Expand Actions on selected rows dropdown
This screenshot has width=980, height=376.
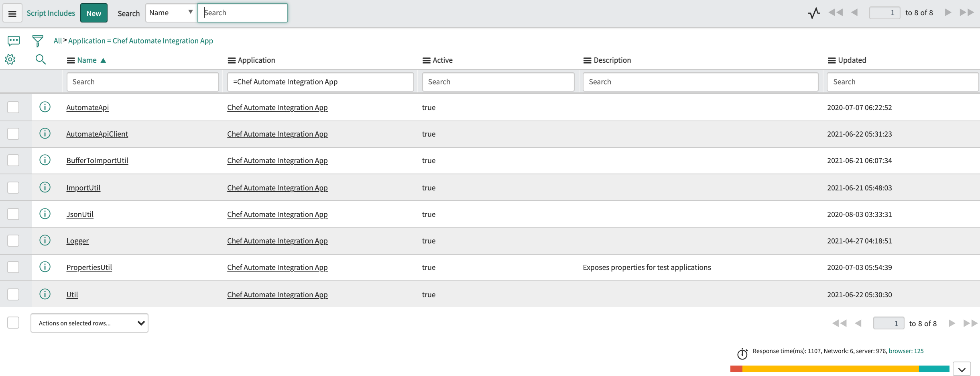click(89, 323)
